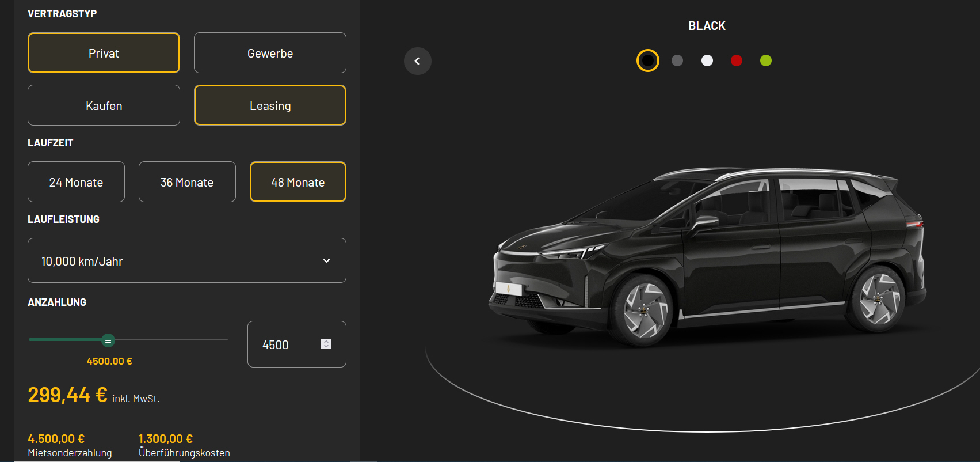Viewport: 980px width, 462px height.
Task: Click the Anzahlung slider handle
Action: coord(108,340)
